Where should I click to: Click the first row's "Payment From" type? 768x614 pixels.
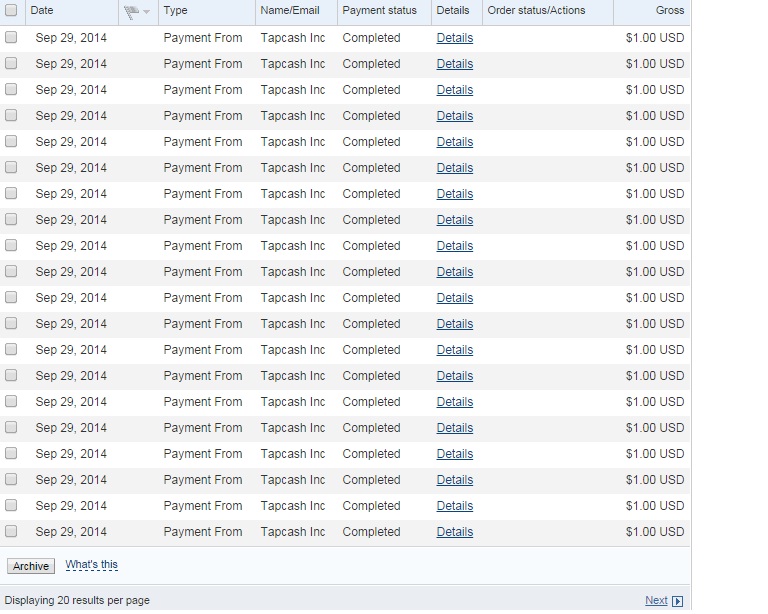click(203, 38)
